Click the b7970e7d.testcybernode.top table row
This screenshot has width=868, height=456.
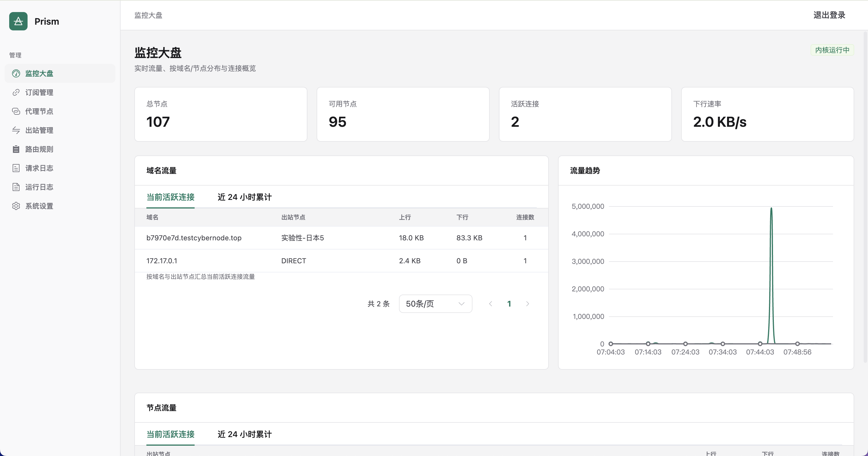[341, 238]
